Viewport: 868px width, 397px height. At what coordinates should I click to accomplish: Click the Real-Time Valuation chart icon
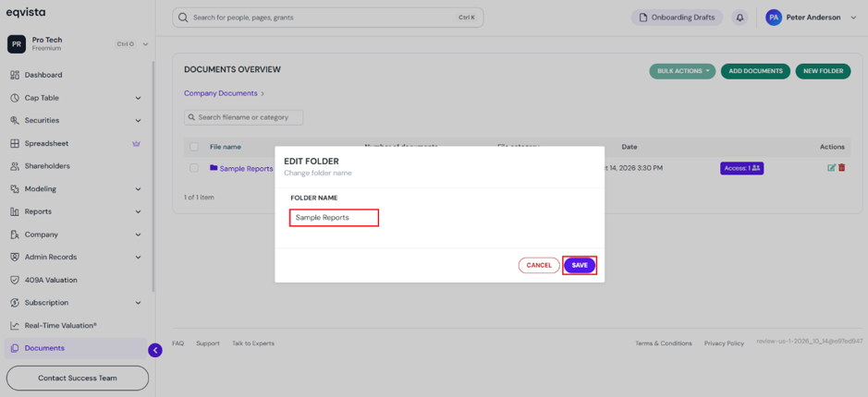pos(15,326)
